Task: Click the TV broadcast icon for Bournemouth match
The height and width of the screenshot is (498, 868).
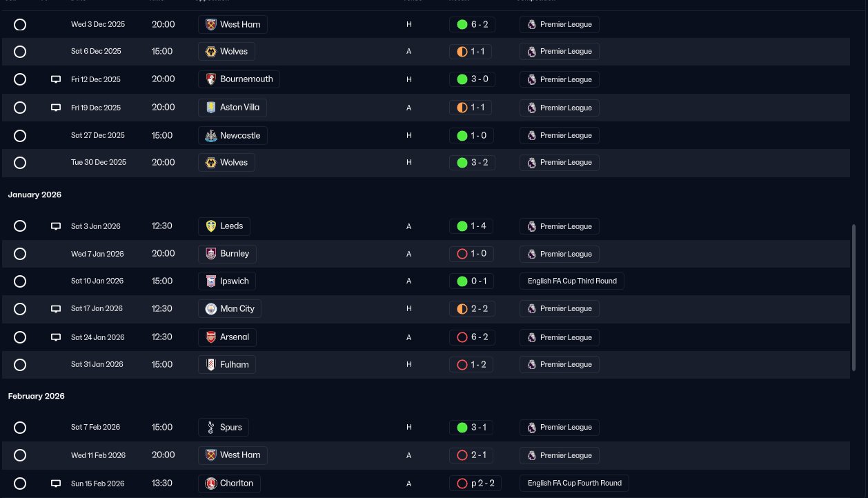Action: [56, 79]
